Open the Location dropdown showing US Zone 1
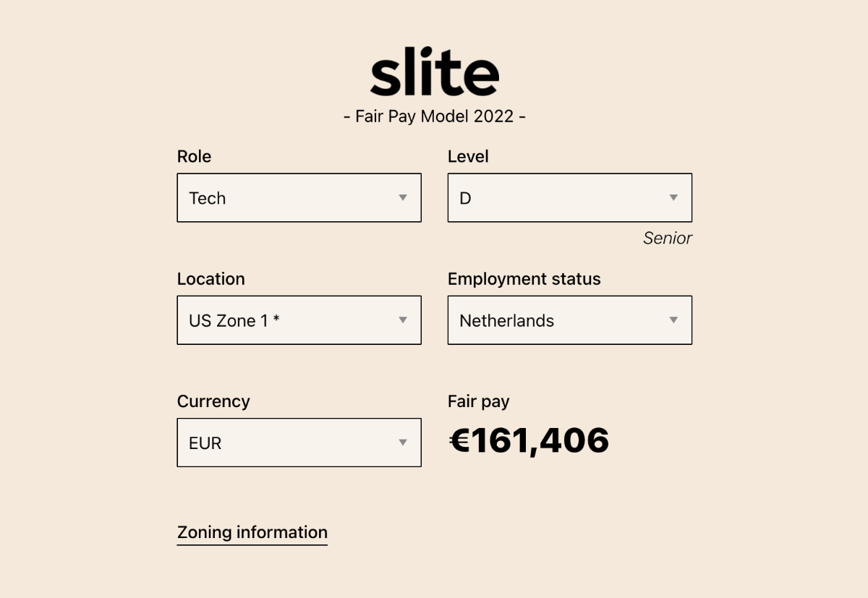Viewport: 868px width, 598px height. pyautogui.click(x=299, y=320)
